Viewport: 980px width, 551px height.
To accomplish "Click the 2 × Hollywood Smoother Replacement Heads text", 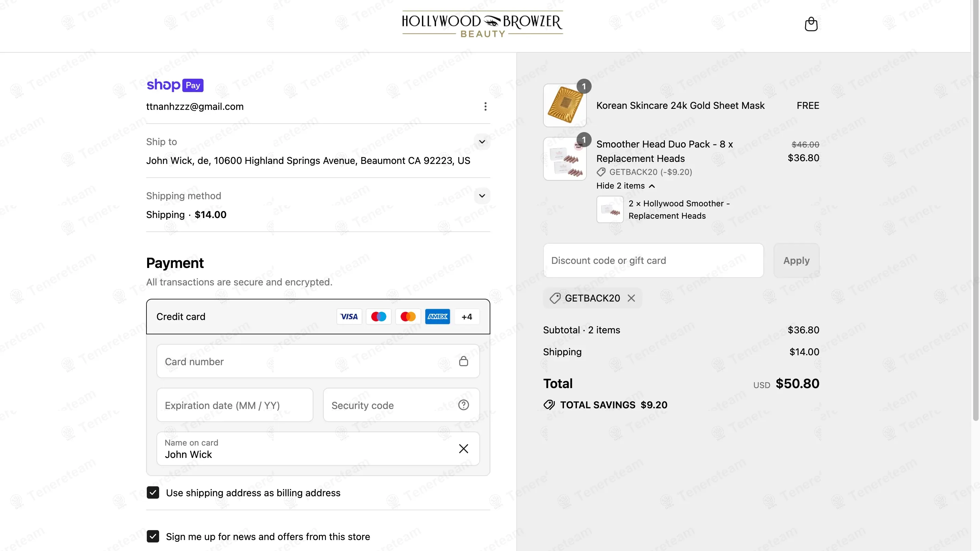I will [679, 210].
